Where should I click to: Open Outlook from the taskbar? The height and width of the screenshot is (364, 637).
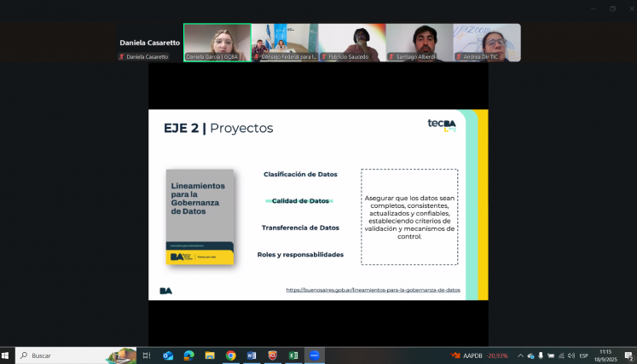(168, 355)
